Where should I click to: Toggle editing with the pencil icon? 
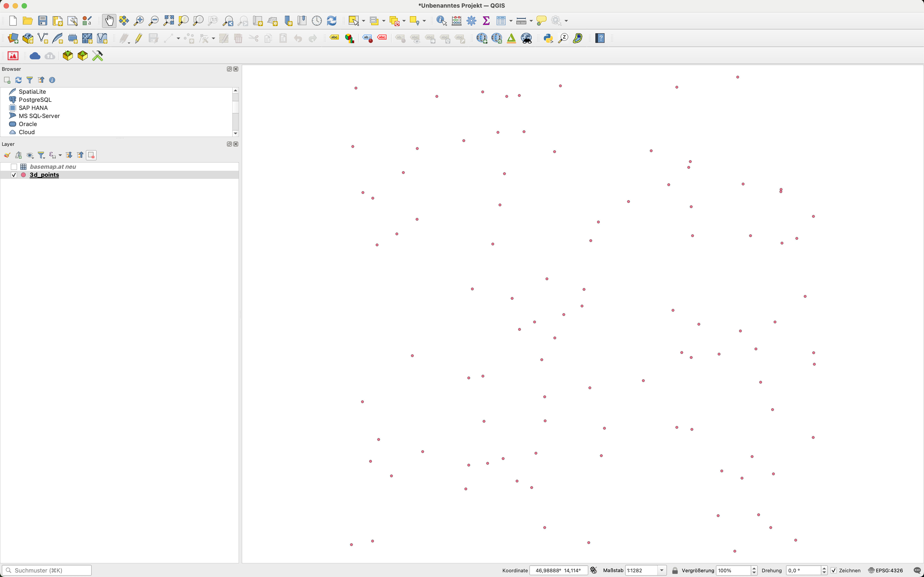coord(139,38)
